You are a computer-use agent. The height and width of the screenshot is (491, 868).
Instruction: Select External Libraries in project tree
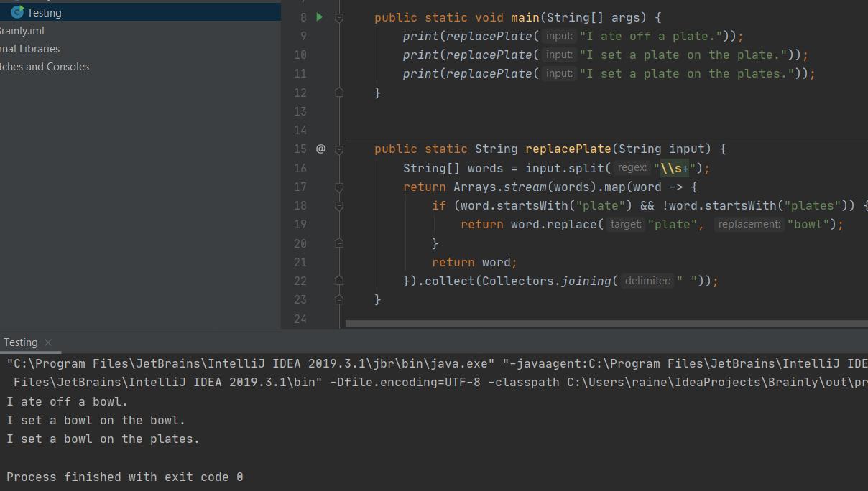[x=29, y=49]
